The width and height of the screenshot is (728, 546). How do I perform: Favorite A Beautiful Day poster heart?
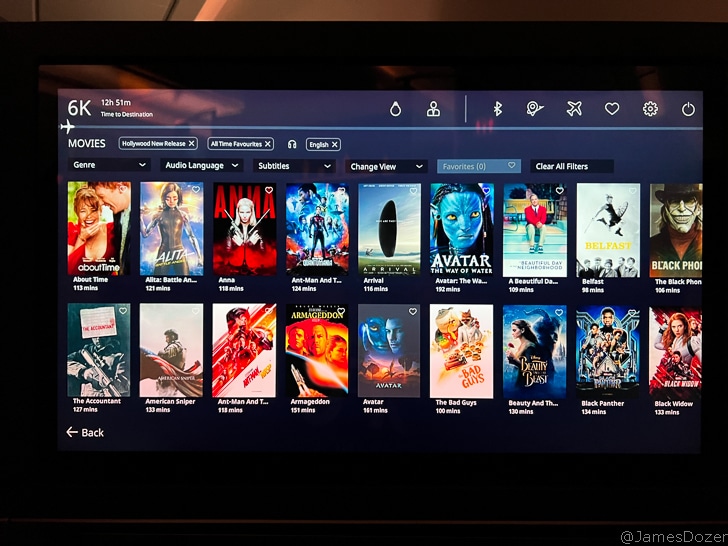tap(559, 190)
